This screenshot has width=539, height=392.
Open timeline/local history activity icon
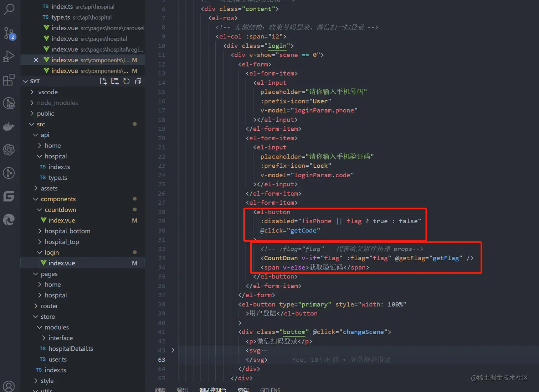point(9,103)
